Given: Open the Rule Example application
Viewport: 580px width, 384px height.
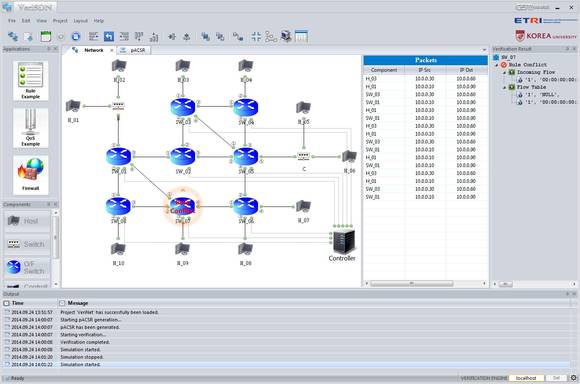Looking at the screenshot, I should (x=30, y=80).
